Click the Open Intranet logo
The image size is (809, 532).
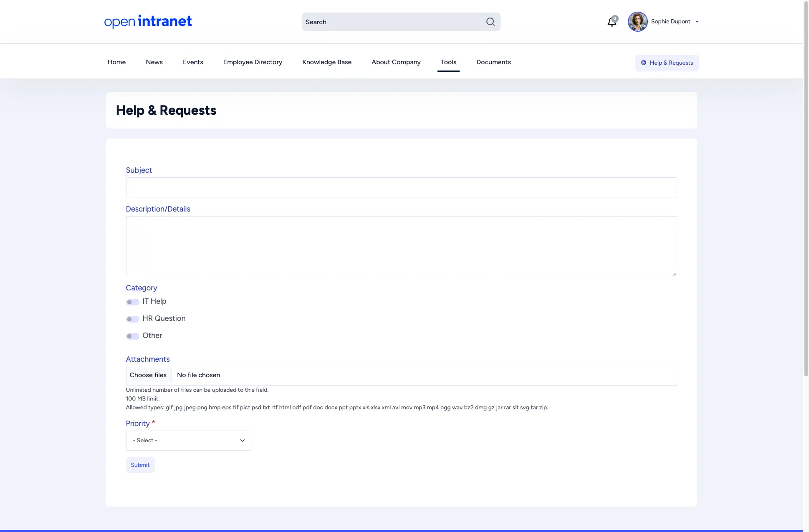coord(148,21)
